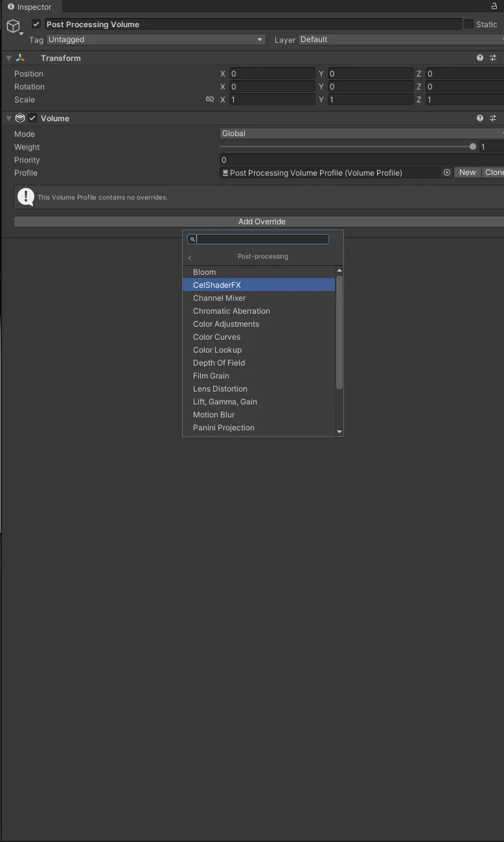Open Volume preset settings icon
Screen dimensions: 504x842
click(493, 118)
